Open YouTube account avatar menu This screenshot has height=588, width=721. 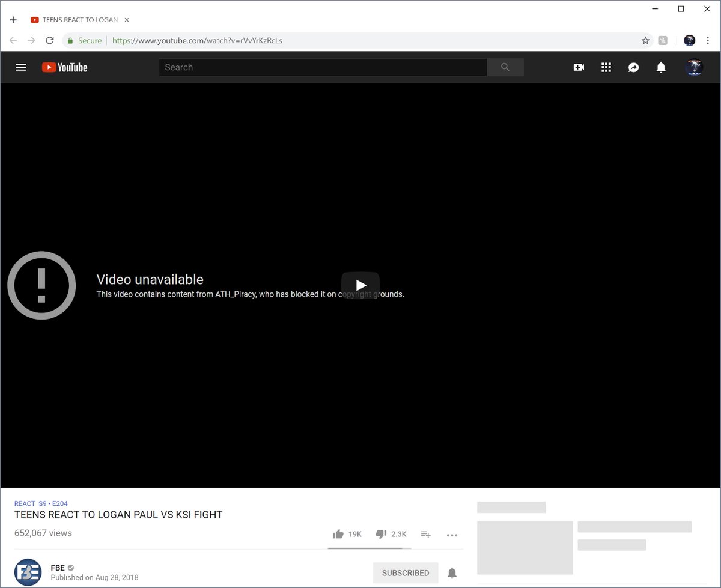tap(694, 67)
